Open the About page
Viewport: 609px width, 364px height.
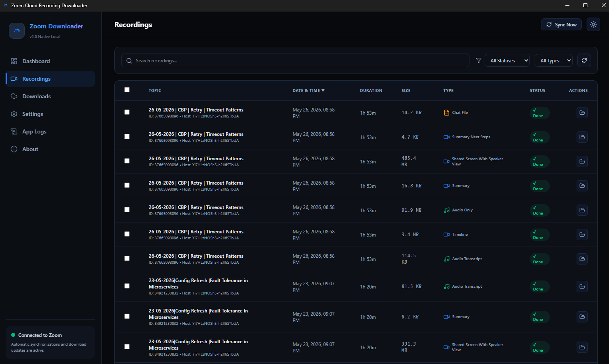coord(50,149)
